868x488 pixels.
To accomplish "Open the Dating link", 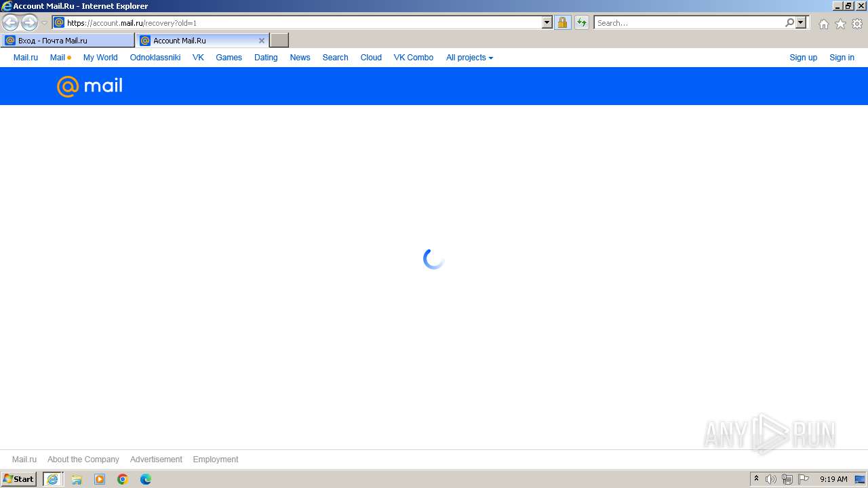I will tap(266, 58).
